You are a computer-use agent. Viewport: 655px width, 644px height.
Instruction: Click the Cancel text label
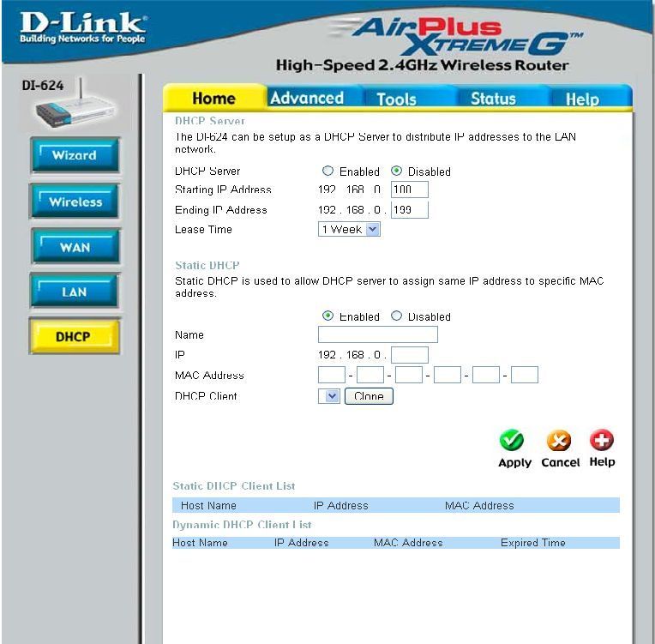tap(560, 462)
